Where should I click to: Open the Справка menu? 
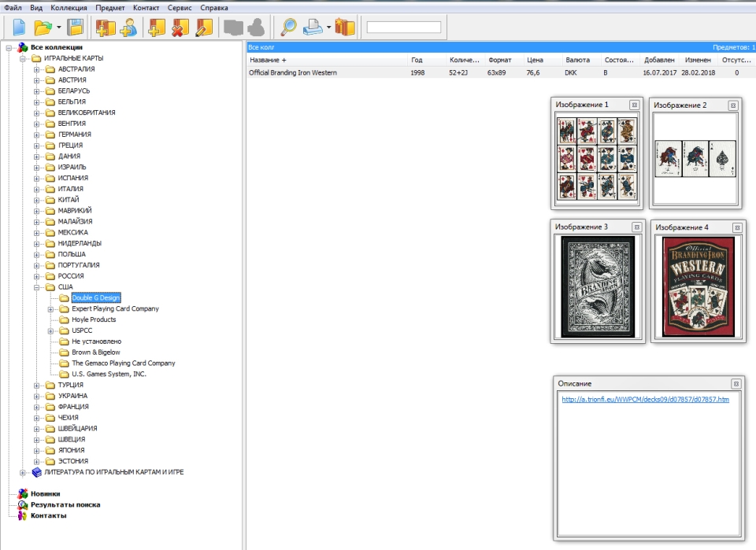click(x=214, y=8)
